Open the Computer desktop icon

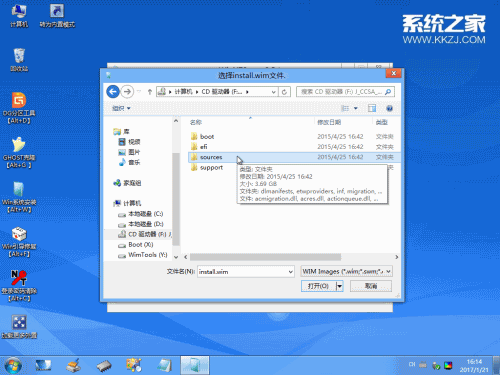point(19,15)
